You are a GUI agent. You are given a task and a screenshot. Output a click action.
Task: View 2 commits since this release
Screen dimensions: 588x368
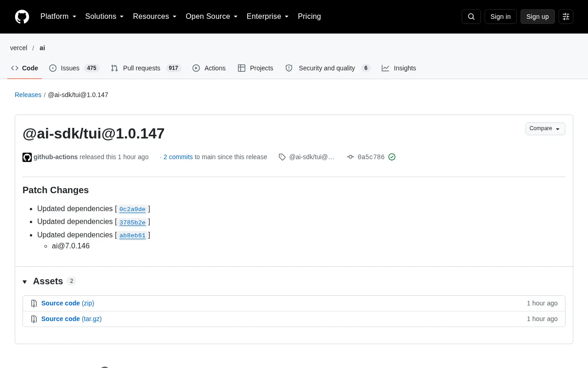pos(178,157)
